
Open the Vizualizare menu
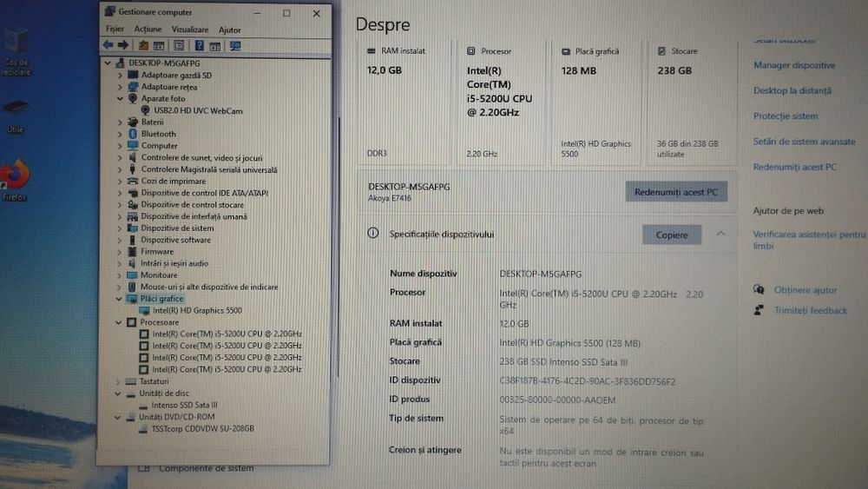tap(190, 30)
